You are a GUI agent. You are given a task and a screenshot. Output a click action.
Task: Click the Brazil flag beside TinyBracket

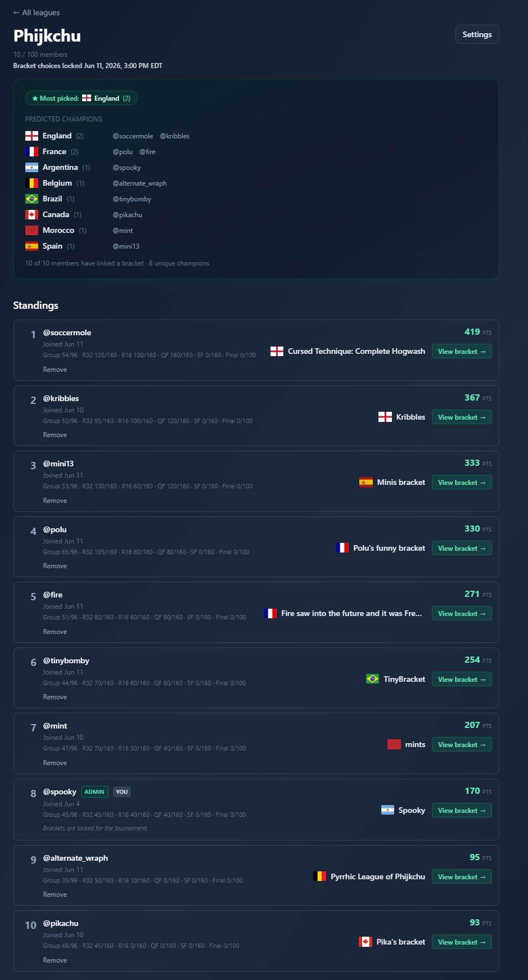point(372,679)
